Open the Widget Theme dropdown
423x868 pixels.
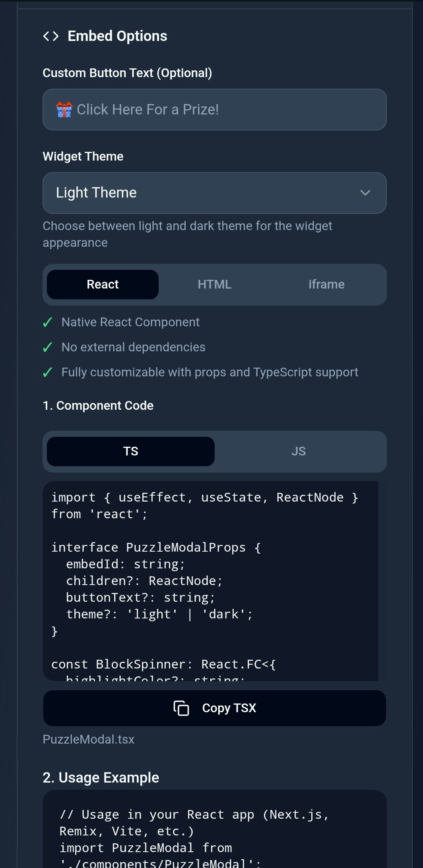[x=215, y=193]
